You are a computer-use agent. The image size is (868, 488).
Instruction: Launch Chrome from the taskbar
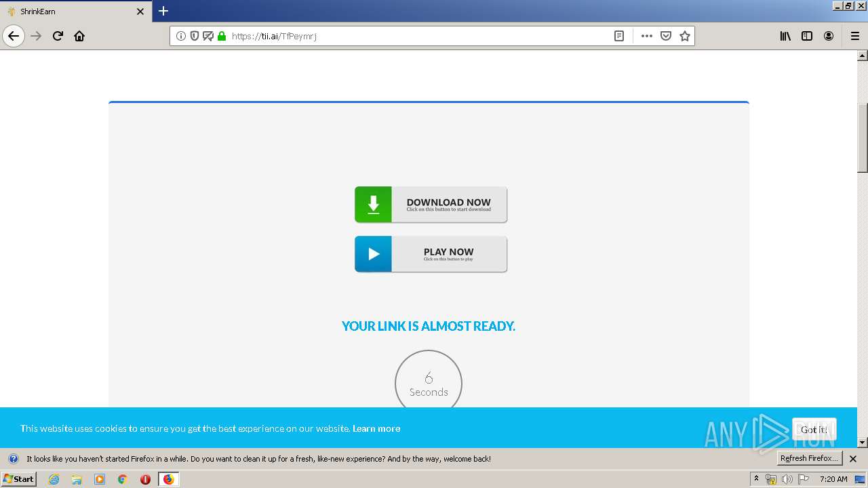[123, 479]
